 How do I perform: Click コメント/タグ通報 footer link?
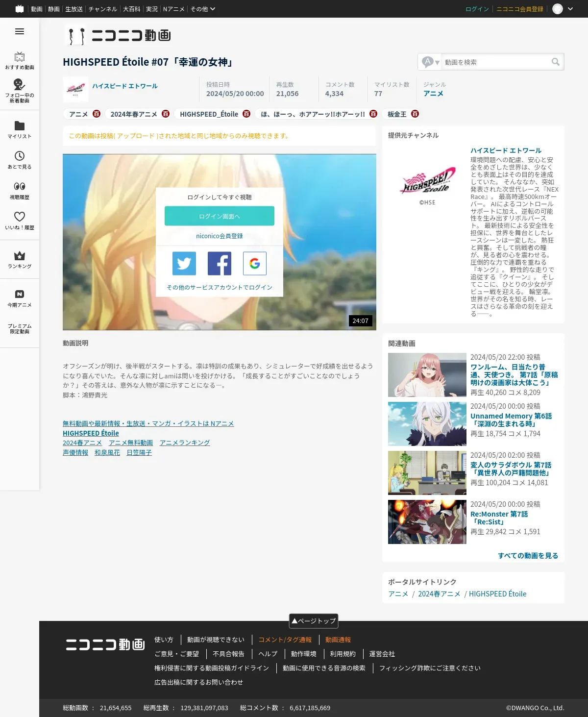[x=285, y=640]
